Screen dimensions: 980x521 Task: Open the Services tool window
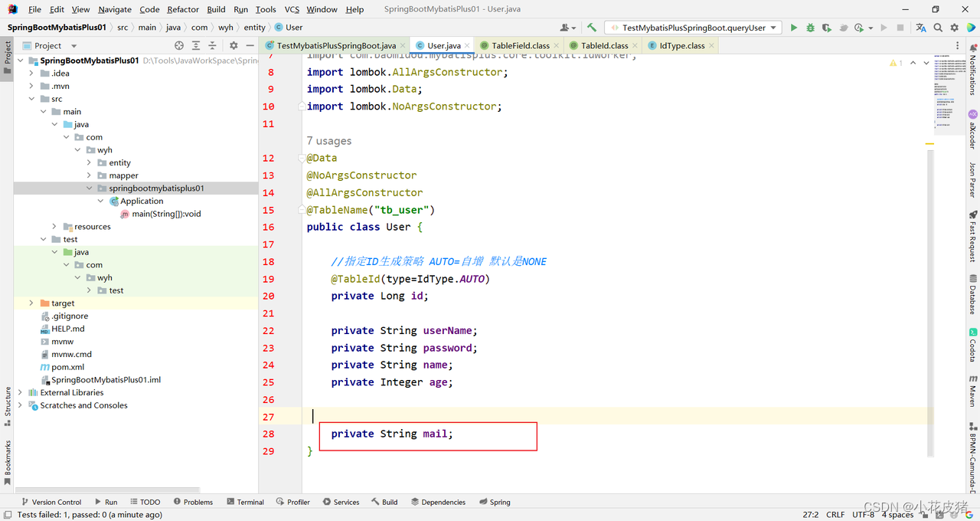coord(341,502)
